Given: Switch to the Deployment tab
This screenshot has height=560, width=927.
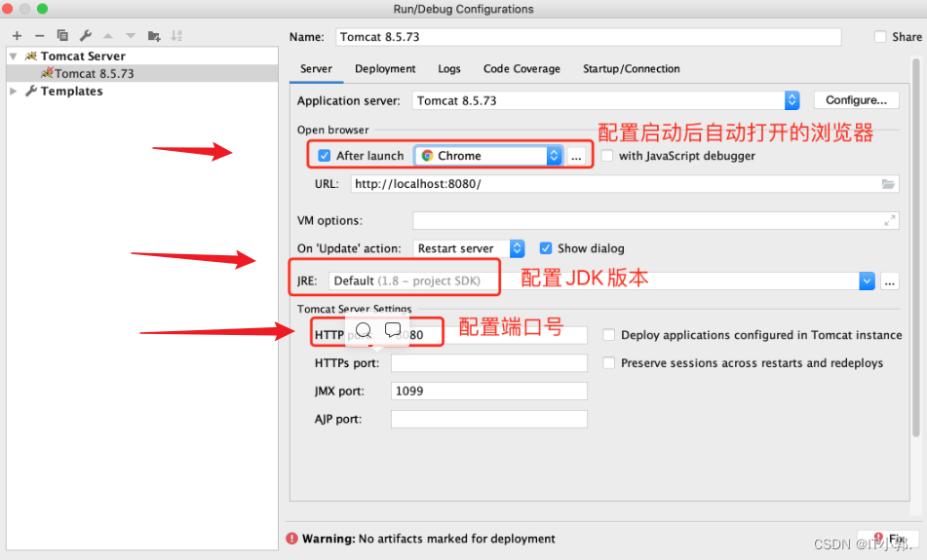Looking at the screenshot, I should click(x=385, y=68).
